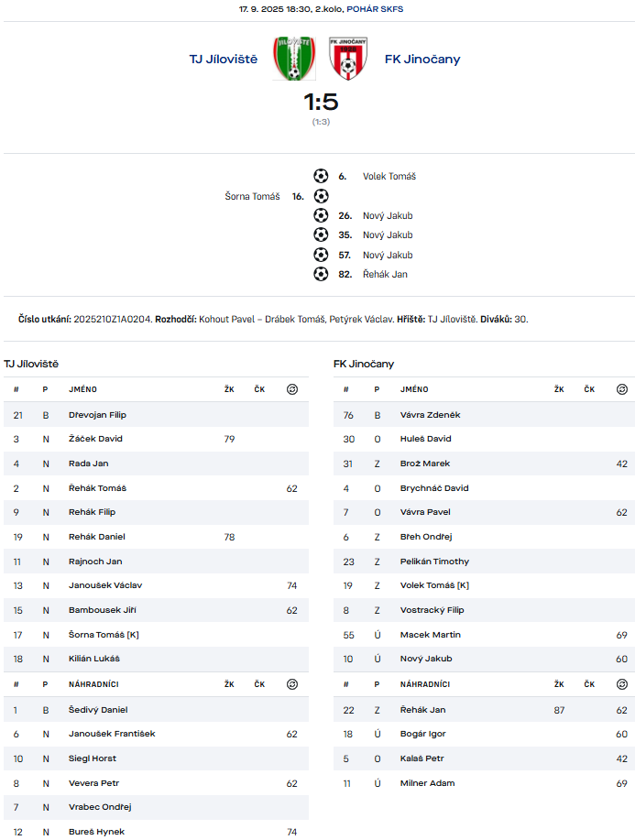Open the POHÁR SKFS competition link
Image resolution: width=635 pixels, height=840 pixels.
(x=375, y=9)
